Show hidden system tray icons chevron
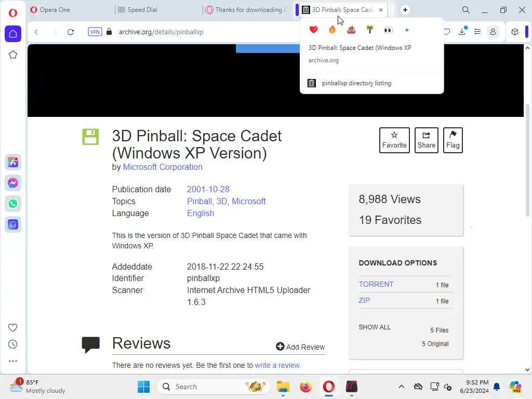This screenshot has height=399, width=532. pyautogui.click(x=402, y=387)
